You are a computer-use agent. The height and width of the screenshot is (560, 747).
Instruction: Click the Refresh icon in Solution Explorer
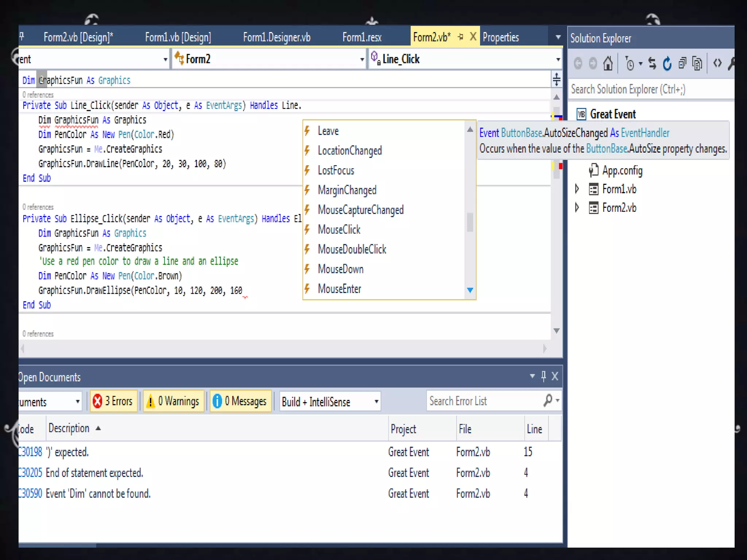[x=667, y=63]
